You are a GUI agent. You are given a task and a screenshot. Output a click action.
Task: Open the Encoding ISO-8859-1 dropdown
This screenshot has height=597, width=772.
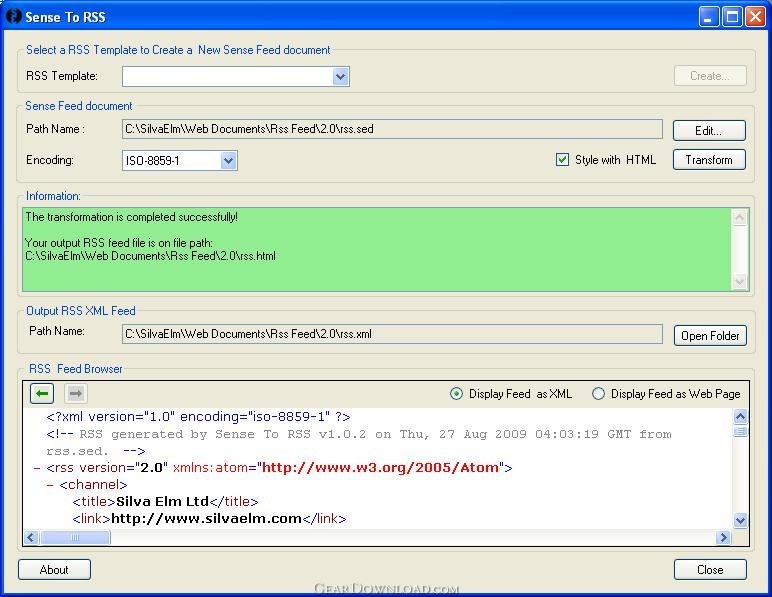click(x=228, y=160)
